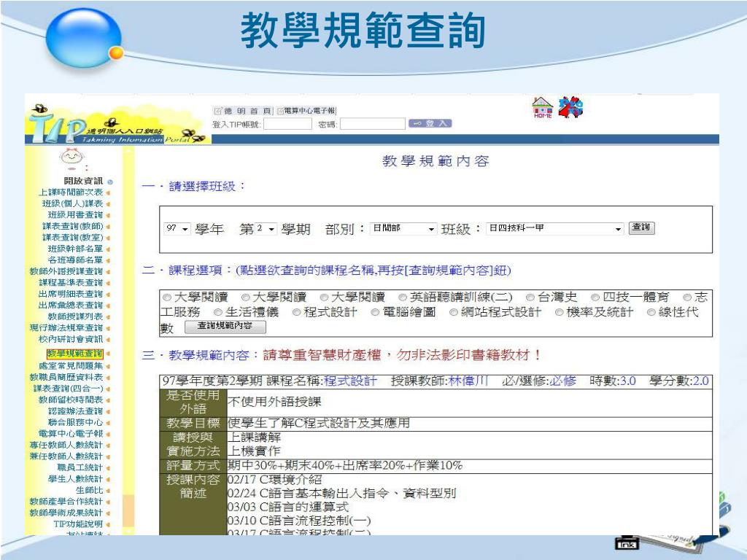Open 兼任教師人數統計 in sidebar

point(66,456)
